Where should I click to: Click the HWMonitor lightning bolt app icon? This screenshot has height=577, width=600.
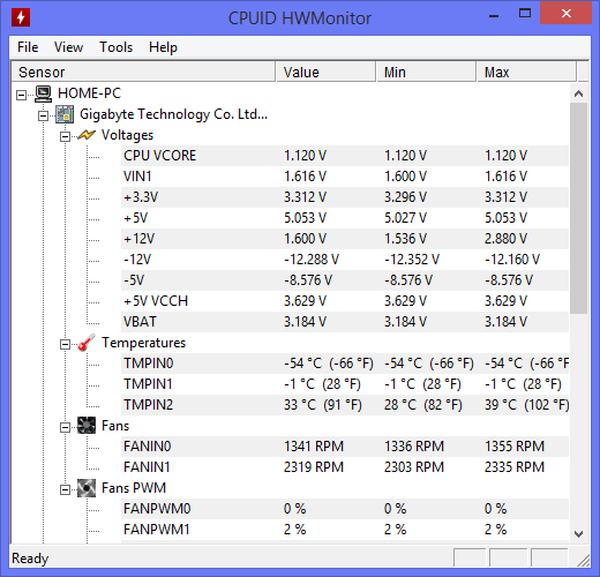coord(21,18)
